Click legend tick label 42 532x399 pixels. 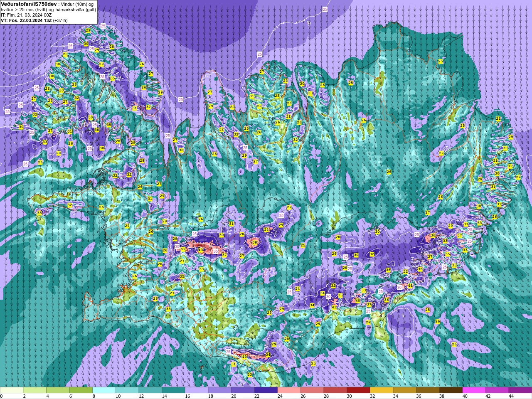[488, 396]
